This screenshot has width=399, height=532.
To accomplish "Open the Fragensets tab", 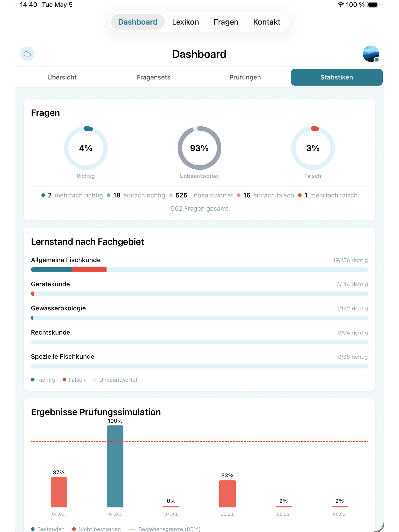I will point(154,77).
